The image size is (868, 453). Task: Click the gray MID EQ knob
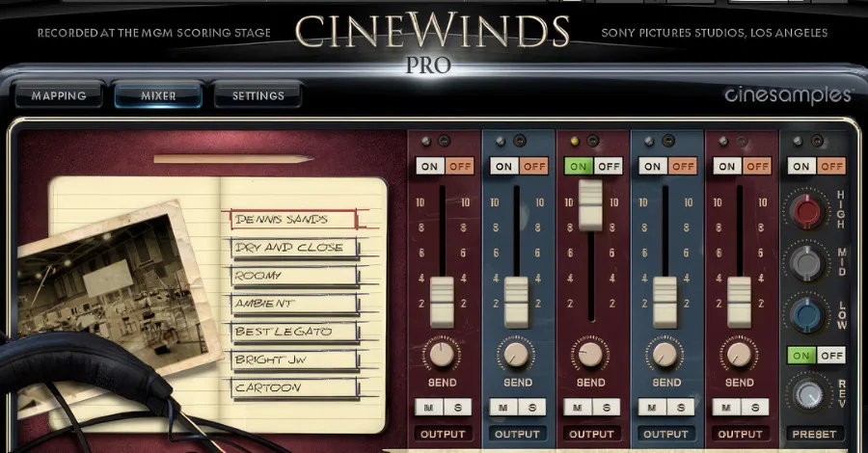click(806, 262)
